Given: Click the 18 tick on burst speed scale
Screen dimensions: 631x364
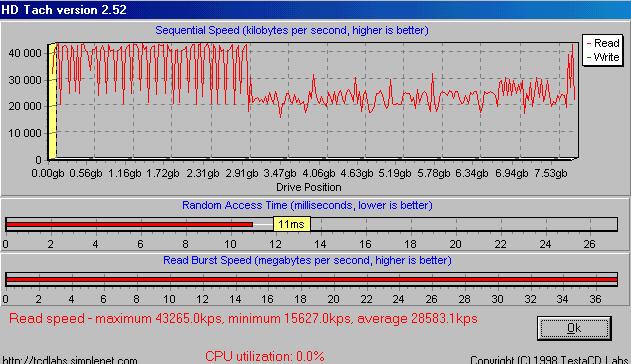Looking at the screenshot, I should pyautogui.click(x=301, y=299).
